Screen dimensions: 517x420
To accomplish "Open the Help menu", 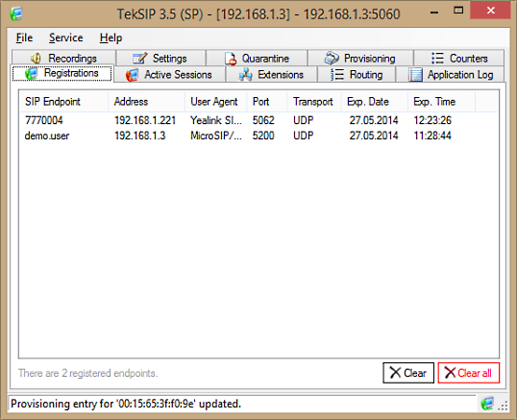I will [111, 37].
